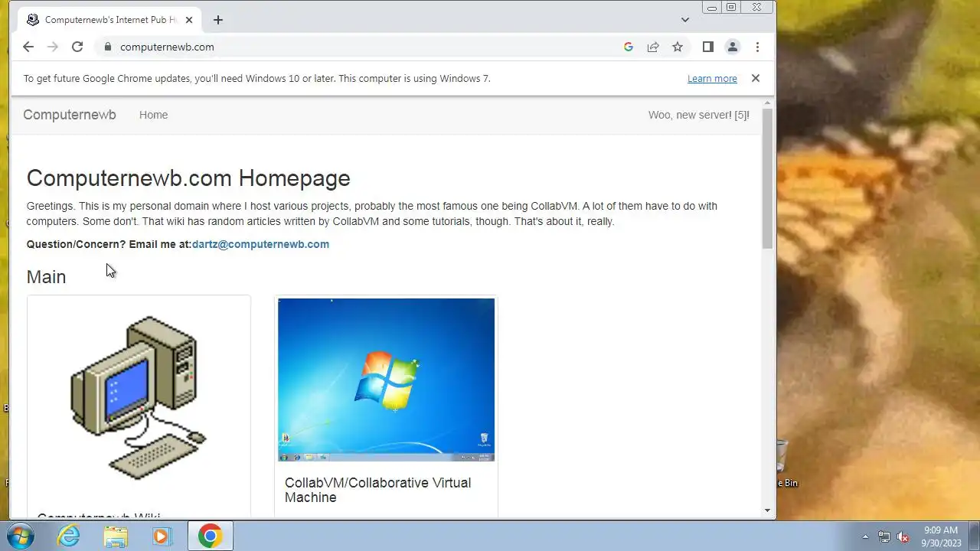
Task: Click the dartz@computernewb.com email link
Action: click(x=260, y=244)
